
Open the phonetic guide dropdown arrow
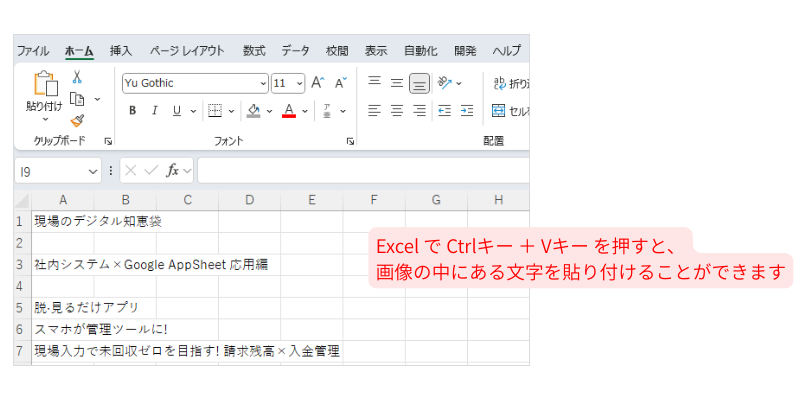[x=343, y=111]
